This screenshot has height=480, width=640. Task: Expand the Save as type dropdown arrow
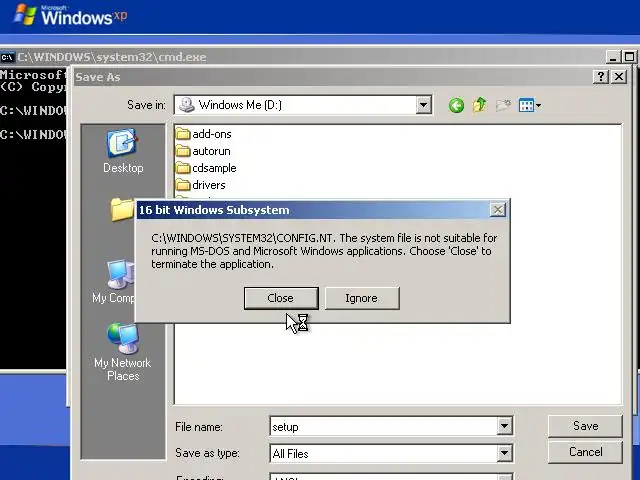coord(504,453)
